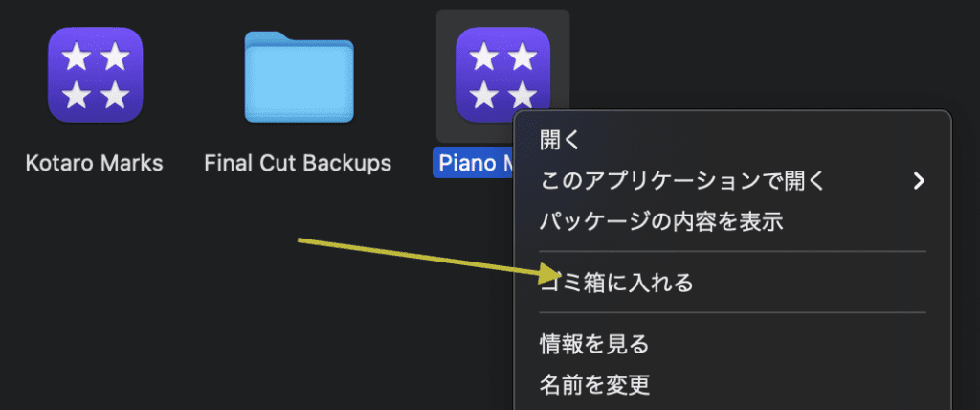Image resolution: width=980 pixels, height=410 pixels.
Task: Select the Final Cut Backups folder icon
Action: (299, 77)
